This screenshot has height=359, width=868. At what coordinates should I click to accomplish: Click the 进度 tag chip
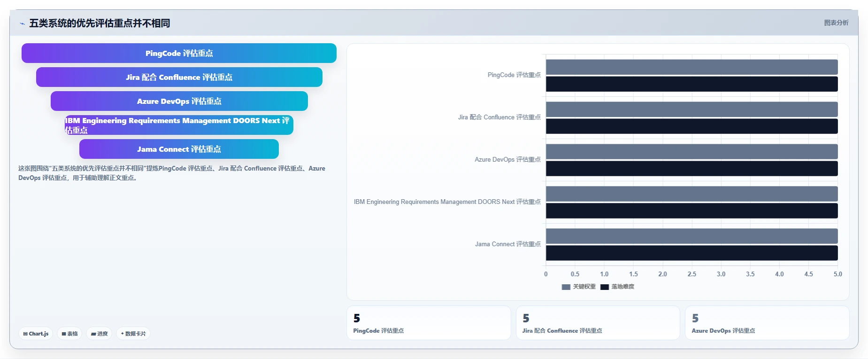(99, 334)
